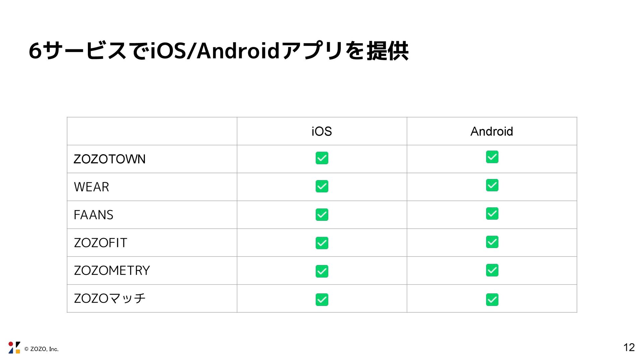The width and height of the screenshot is (644, 362).
Task: Click the slide page number 12
Action: (629, 347)
